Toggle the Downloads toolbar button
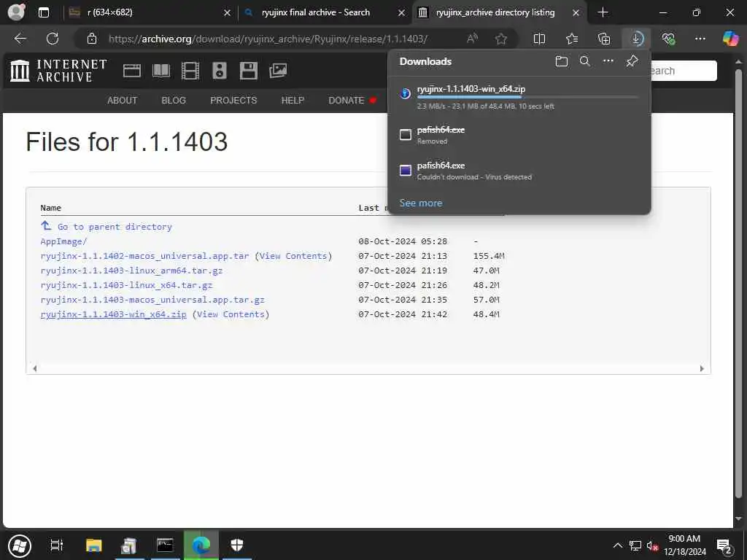 click(x=636, y=39)
